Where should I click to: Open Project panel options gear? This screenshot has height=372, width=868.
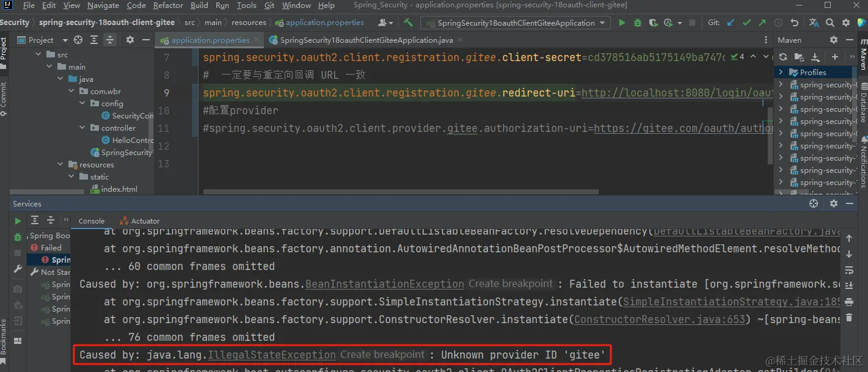(130, 40)
